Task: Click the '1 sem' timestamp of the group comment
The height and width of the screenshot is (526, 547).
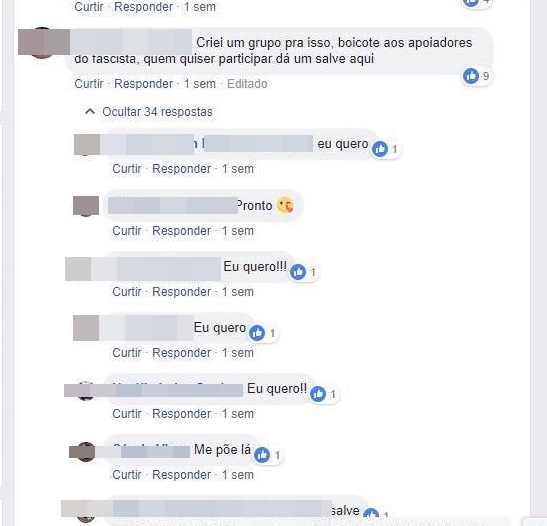Action: tap(200, 84)
